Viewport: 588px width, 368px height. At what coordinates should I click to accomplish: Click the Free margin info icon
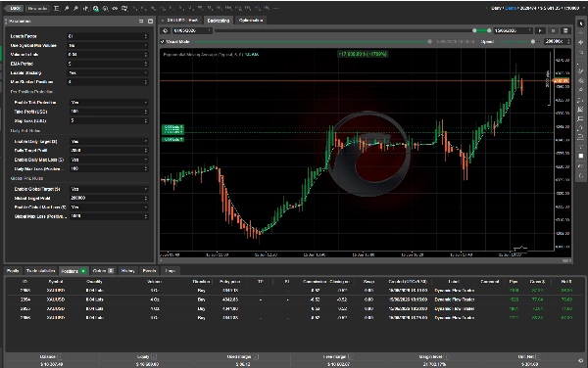(x=351, y=357)
